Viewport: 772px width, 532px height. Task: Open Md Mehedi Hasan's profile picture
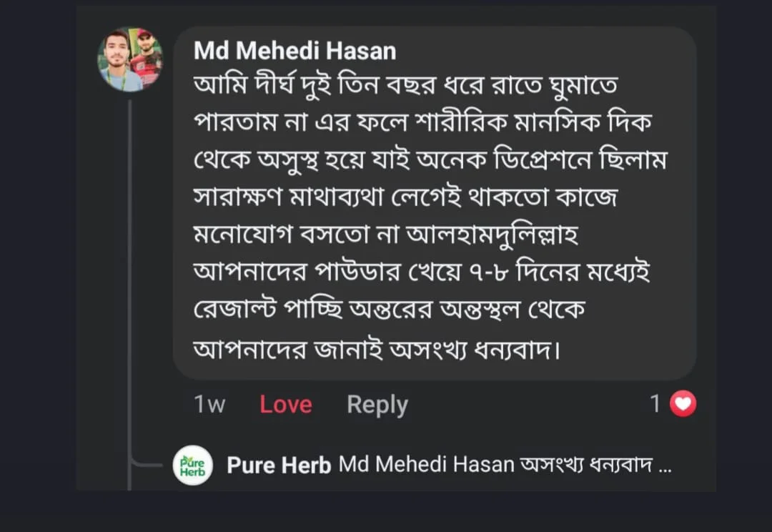coord(130,60)
